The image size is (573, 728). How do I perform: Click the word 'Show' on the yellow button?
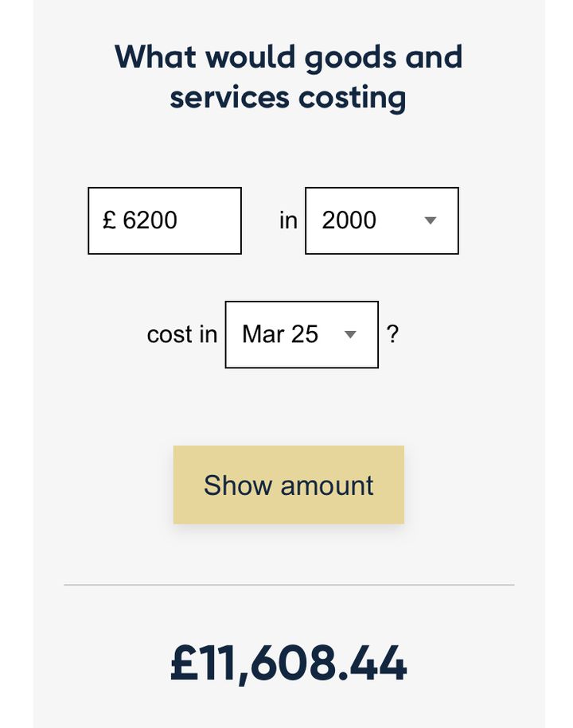click(x=238, y=485)
